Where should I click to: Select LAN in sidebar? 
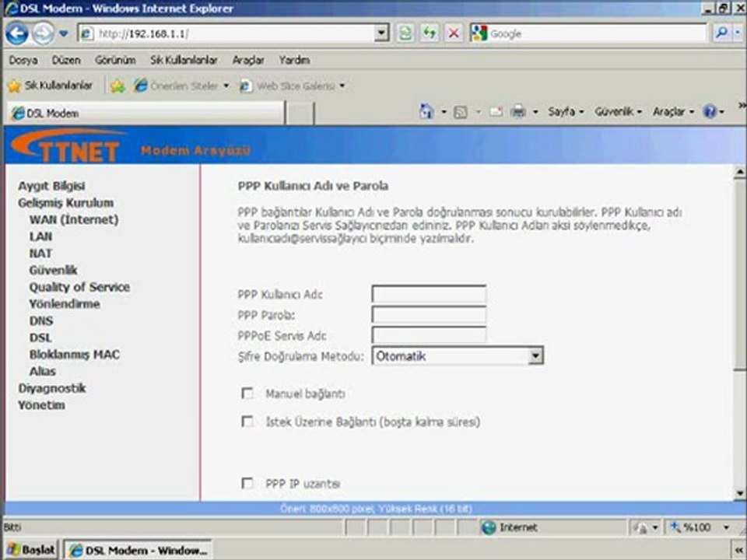point(40,236)
